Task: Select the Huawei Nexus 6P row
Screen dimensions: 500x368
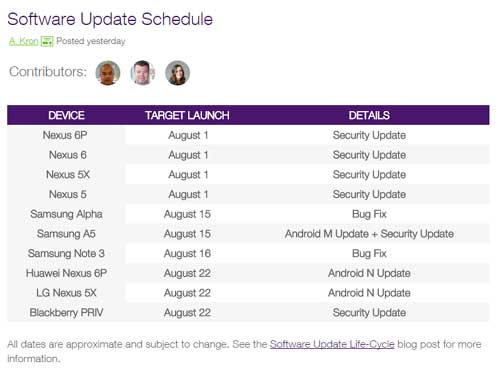Action: click(x=248, y=273)
